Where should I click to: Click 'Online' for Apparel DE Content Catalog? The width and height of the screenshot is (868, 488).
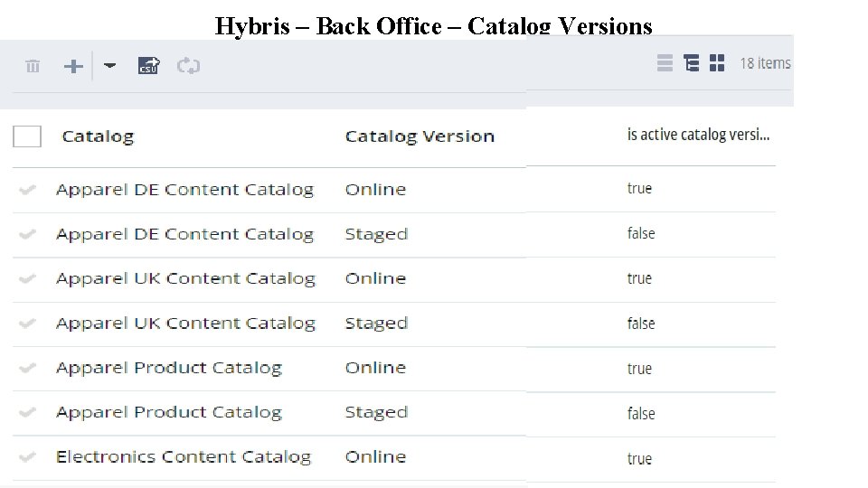pyautogui.click(x=375, y=189)
